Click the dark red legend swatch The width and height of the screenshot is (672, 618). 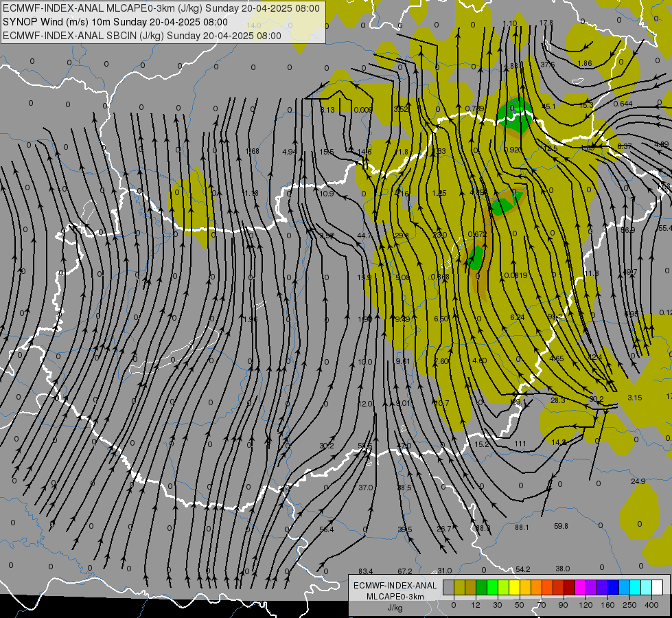(x=569, y=588)
